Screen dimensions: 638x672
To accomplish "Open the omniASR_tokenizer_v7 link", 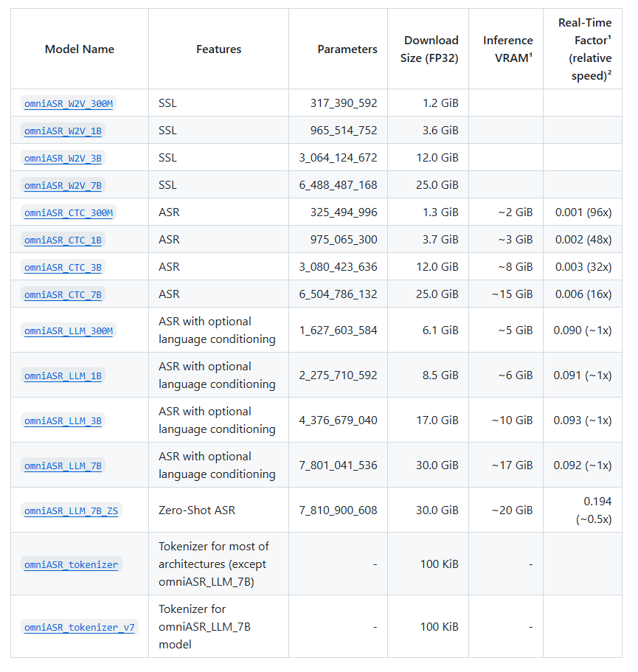I will [x=79, y=628].
